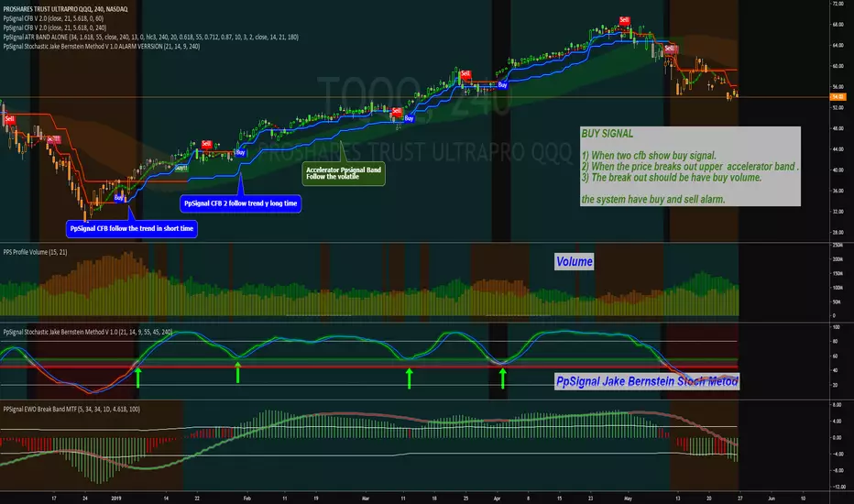Click the orange 54.03 current price label

838,97
